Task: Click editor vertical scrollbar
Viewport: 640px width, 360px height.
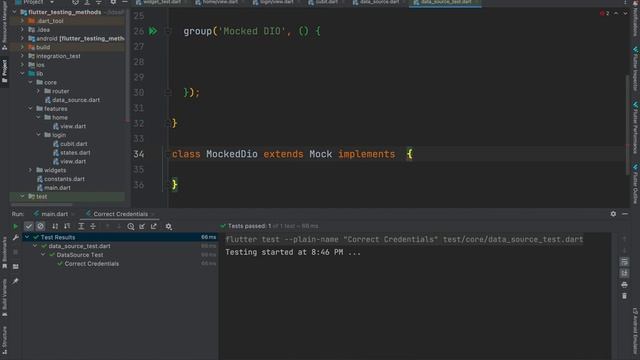Action: tap(628, 124)
